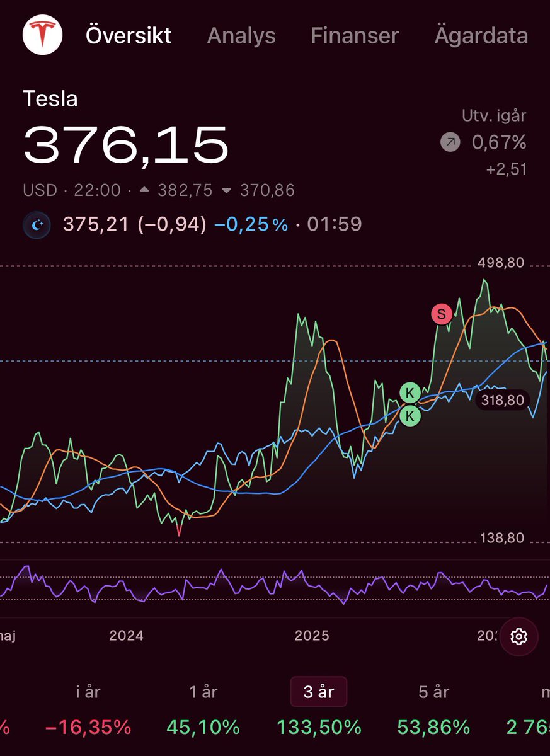Tap the after-hours price 375,21 (−0,94)
Screen dimensions: 550x756
pos(134,225)
